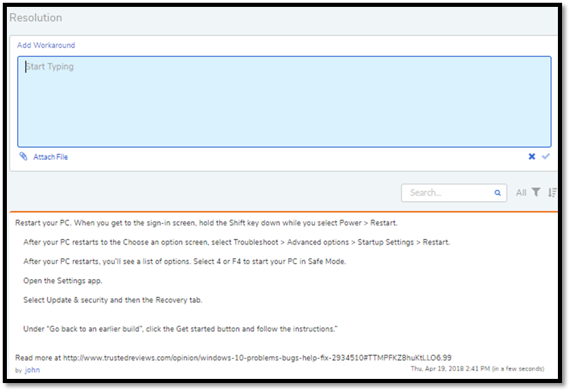Click the line about Troubleshoot > Advanced options

click(x=237, y=243)
